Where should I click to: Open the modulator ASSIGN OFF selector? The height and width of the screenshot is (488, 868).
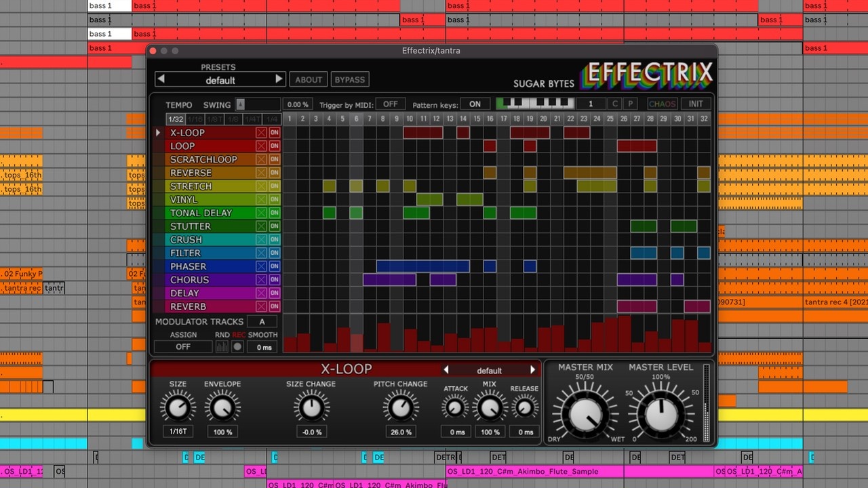coord(183,346)
